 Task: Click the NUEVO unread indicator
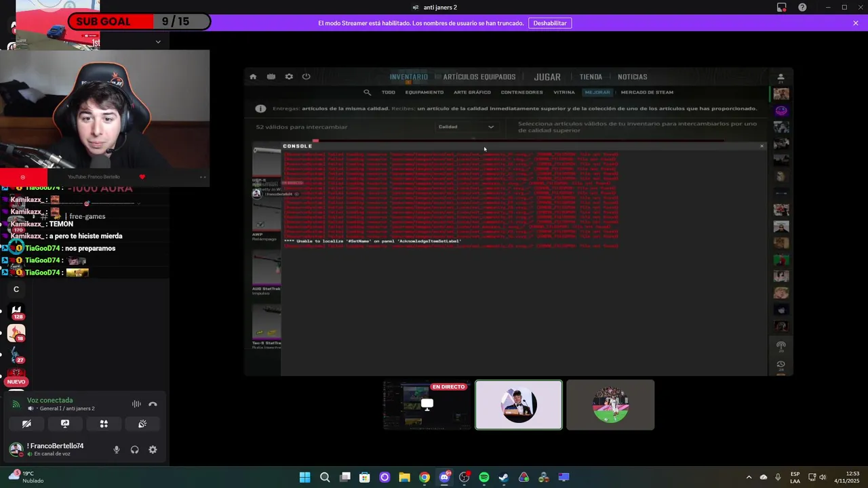(x=16, y=382)
